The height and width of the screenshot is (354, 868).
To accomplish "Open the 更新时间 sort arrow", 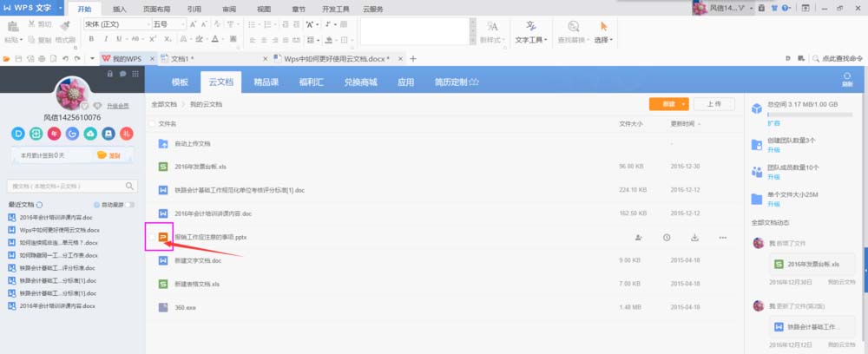I will pos(699,124).
